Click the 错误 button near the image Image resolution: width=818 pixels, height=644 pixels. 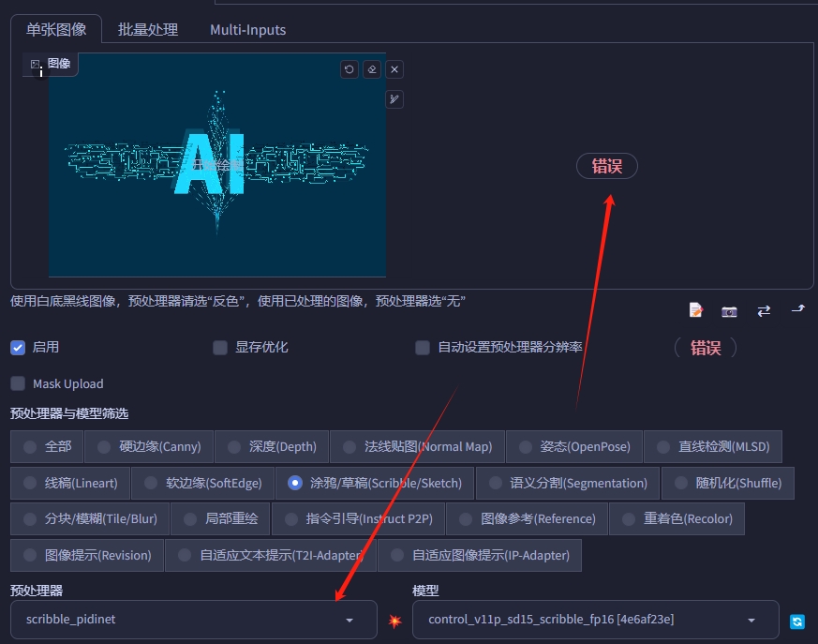point(606,166)
